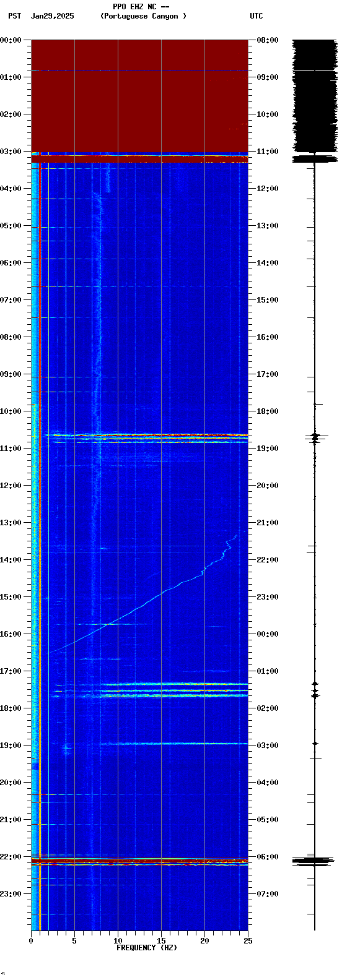Screen dimensions: 342x980
Task: Click the large seismogram burst near 22:00 PST
Action: pyautogui.click(x=314, y=861)
